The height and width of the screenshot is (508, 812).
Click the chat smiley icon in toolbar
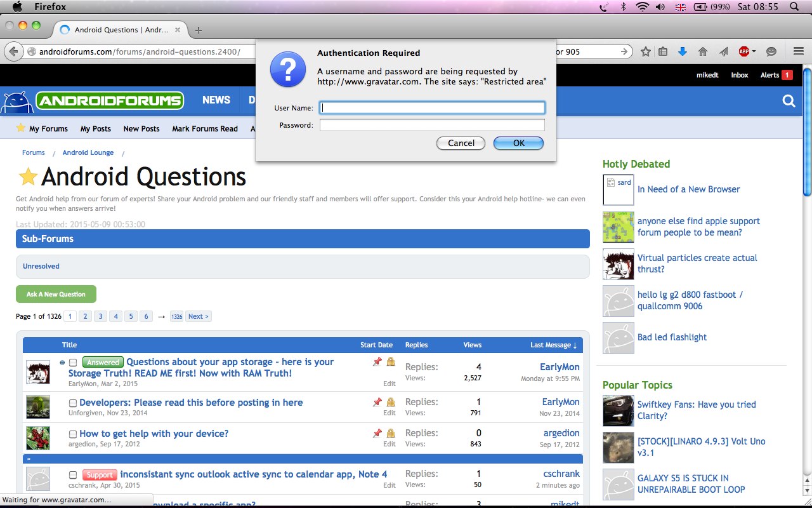(771, 51)
